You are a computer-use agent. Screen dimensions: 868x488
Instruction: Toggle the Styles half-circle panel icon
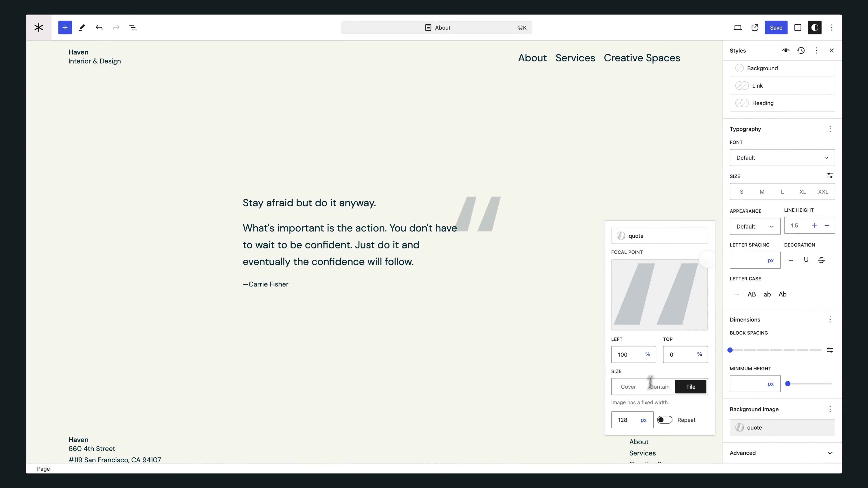pos(814,28)
